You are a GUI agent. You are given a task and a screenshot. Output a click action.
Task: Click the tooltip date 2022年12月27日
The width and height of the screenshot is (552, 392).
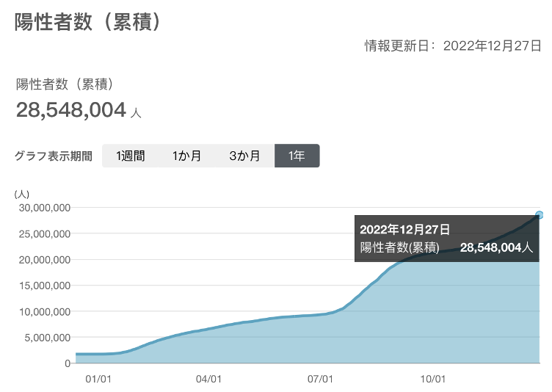(404, 230)
